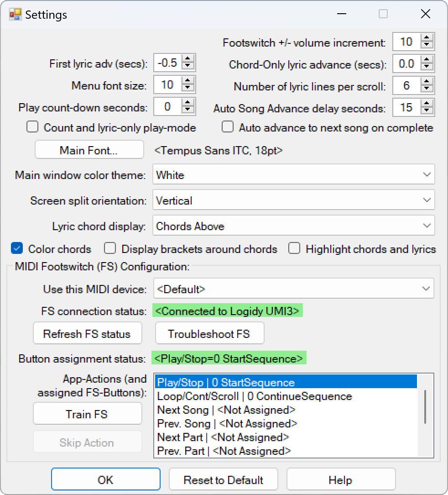Click the Auto Song Advance delay field
448x495 pixels.
407,107
